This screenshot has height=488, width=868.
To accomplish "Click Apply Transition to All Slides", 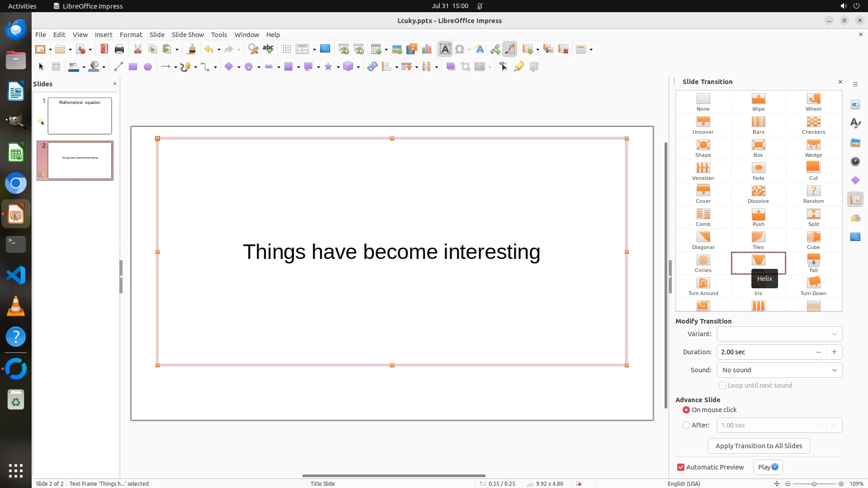I will [x=758, y=446].
